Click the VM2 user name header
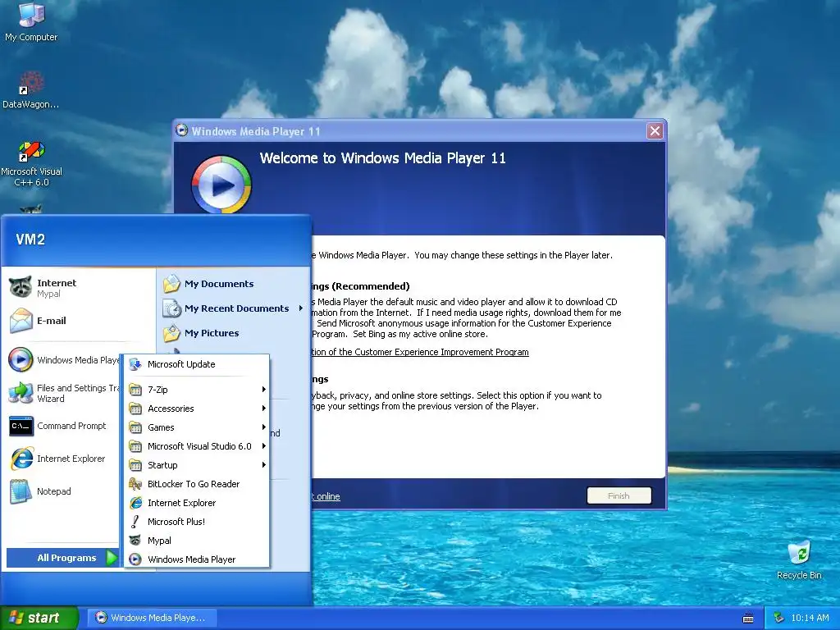 [x=30, y=239]
